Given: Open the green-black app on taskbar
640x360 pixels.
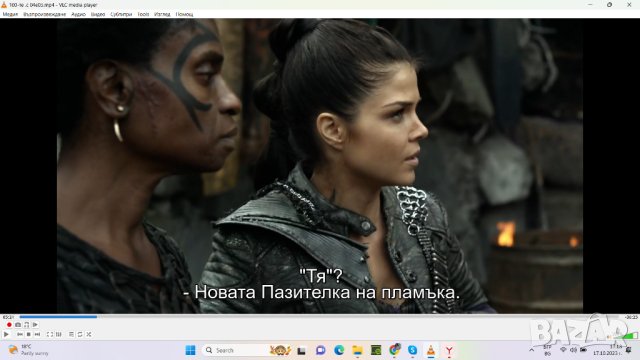Looking at the screenshot, I should [x=376, y=350].
